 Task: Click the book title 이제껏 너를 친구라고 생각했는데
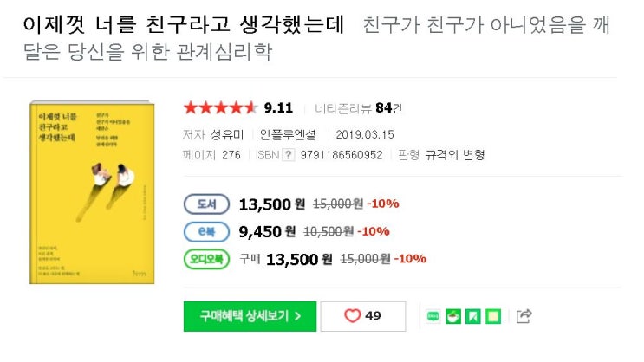[185, 24]
